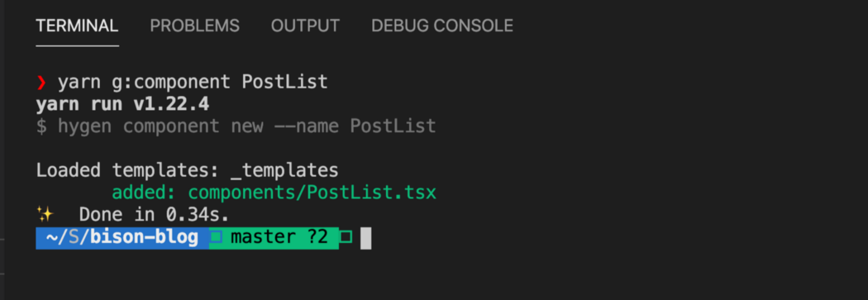Click the white block terminal cursor

tap(366, 239)
